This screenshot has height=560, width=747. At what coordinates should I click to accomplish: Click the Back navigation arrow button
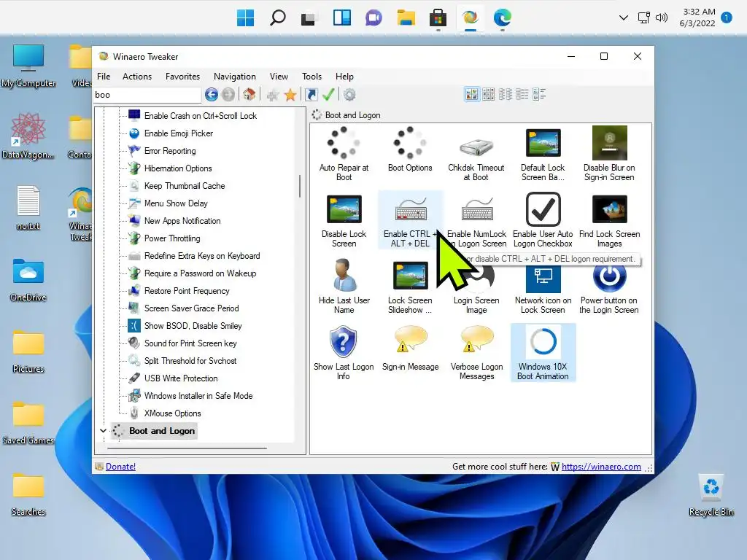tap(212, 95)
